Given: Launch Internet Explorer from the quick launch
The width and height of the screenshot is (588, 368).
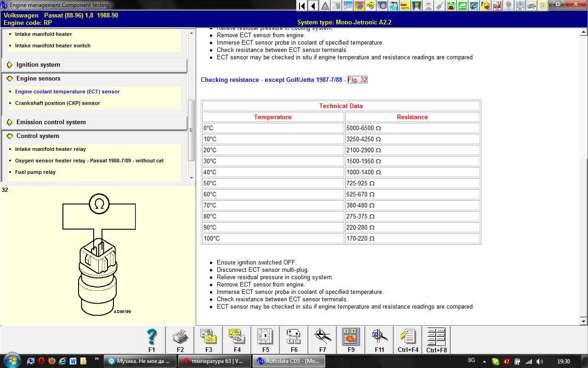Looking at the screenshot, I should 62,361.
